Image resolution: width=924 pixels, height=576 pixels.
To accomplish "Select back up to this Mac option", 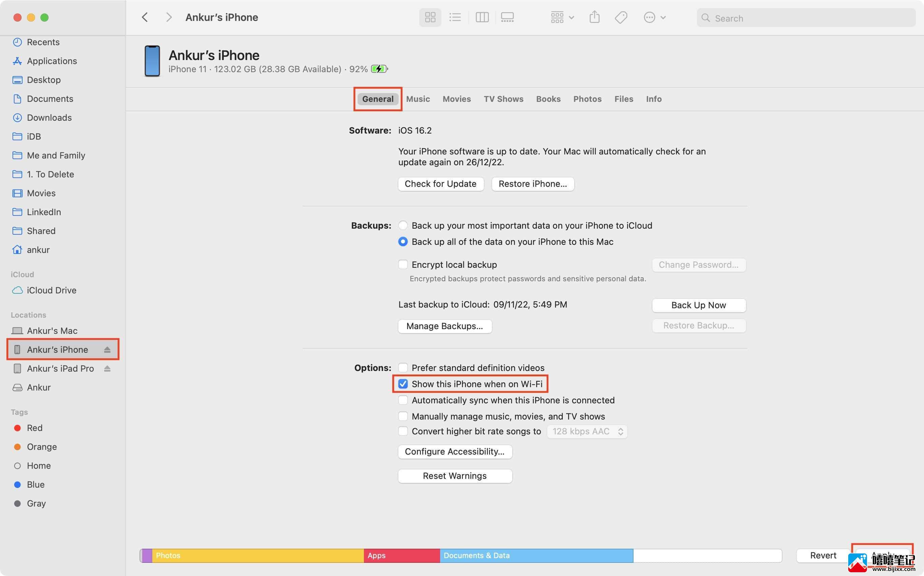I will pyautogui.click(x=403, y=241).
